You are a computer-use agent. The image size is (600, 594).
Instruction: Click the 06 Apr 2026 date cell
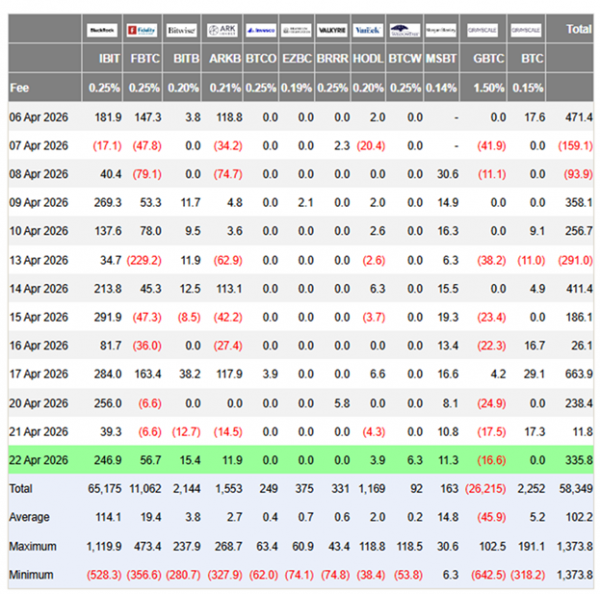click(39, 117)
